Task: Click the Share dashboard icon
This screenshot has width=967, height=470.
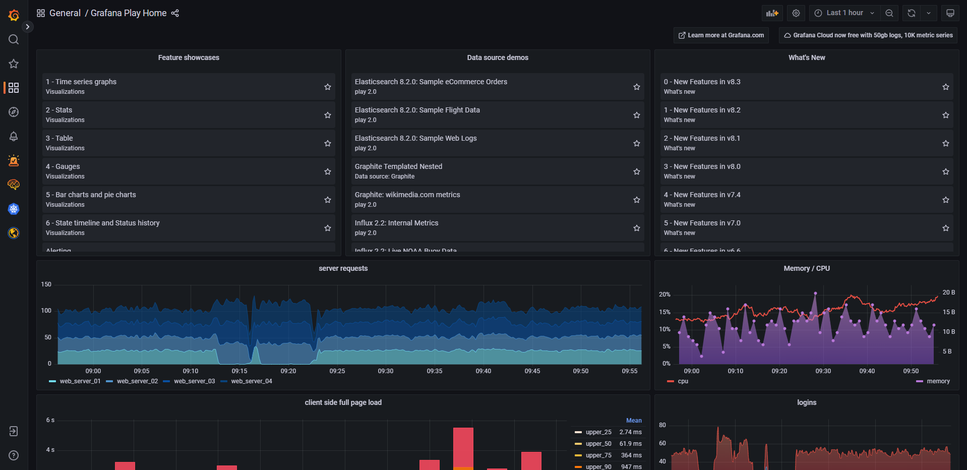Action: pyautogui.click(x=175, y=13)
